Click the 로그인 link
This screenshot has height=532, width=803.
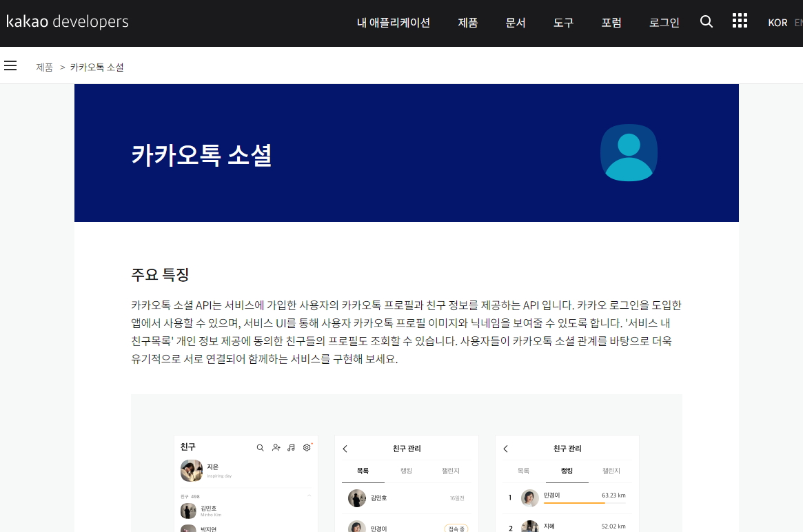664,23
